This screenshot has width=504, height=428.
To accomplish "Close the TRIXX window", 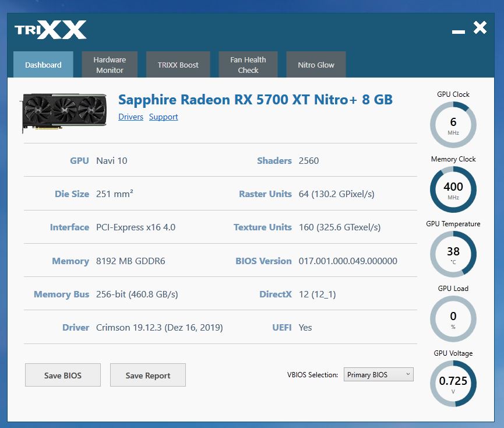I will 480,27.
